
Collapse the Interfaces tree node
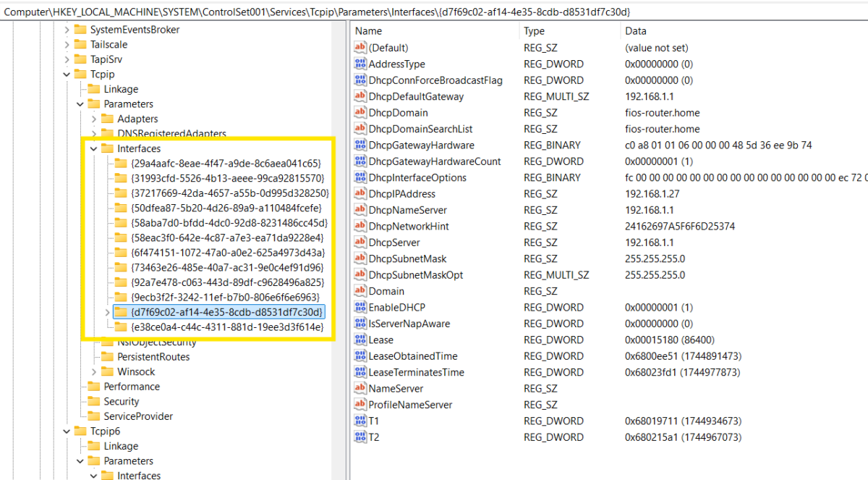tap(94, 148)
